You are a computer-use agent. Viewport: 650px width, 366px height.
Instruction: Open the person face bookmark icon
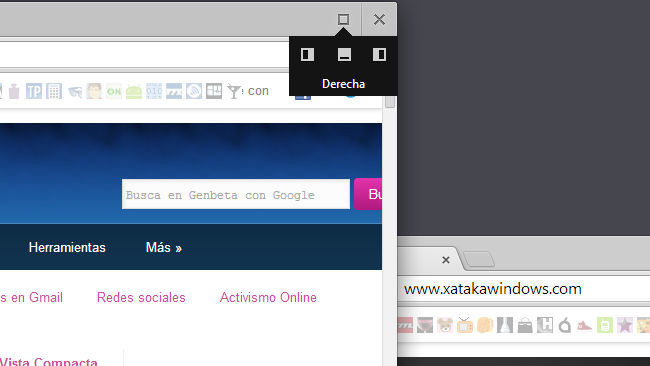pyautogui.click(x=94, y=91)
